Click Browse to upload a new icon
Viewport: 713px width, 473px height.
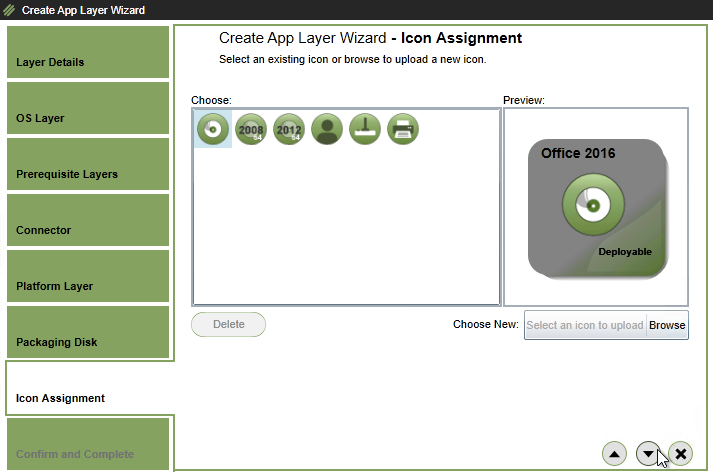(667, 325)
